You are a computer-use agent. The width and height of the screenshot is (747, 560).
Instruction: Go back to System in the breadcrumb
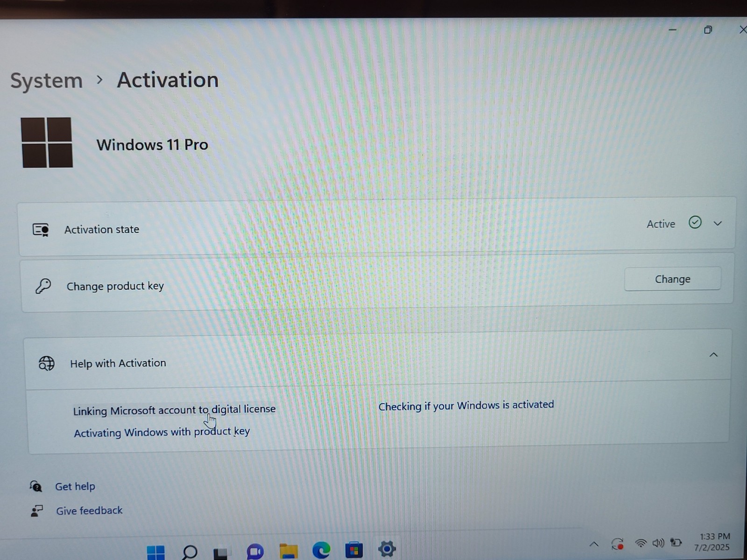46,81
